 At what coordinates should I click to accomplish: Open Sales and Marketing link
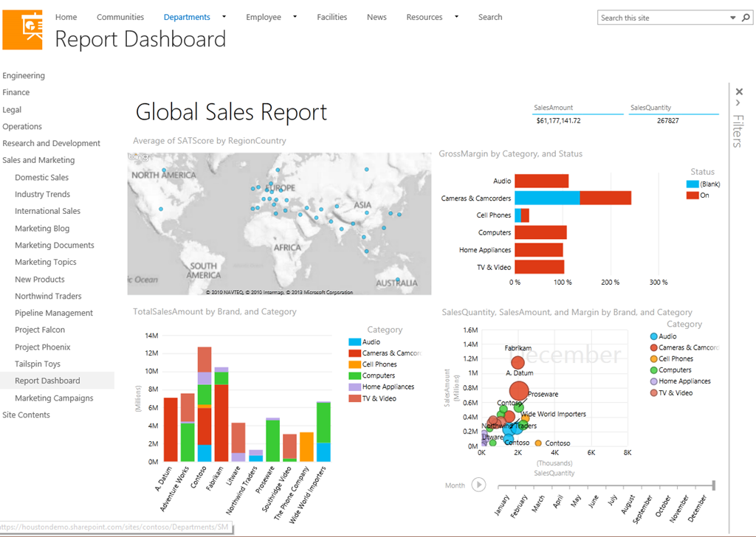pos(38,160)
